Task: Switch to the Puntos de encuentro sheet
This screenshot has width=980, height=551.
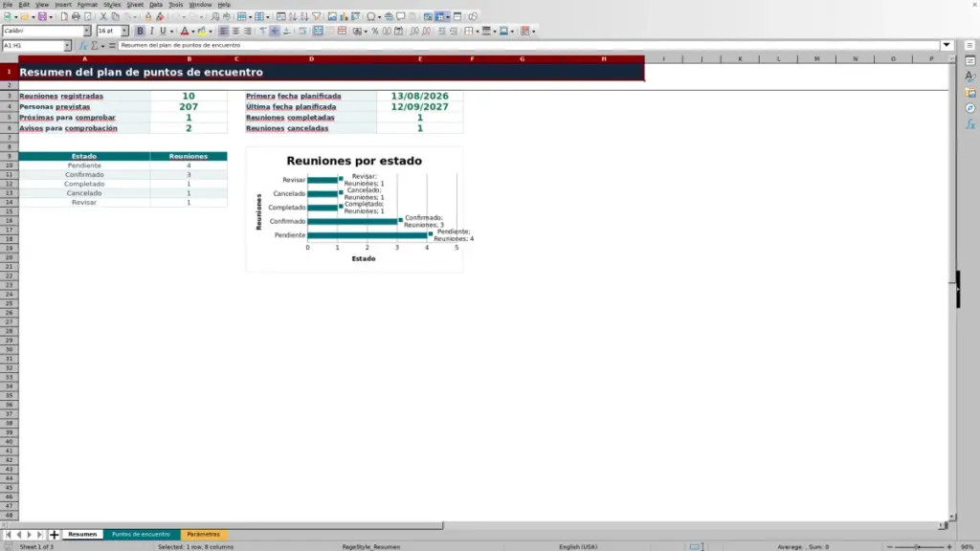Action: point(141,535)
